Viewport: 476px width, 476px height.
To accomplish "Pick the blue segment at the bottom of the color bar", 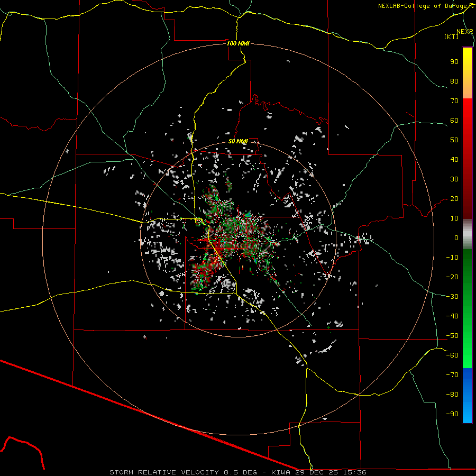I will click(467, 396).
